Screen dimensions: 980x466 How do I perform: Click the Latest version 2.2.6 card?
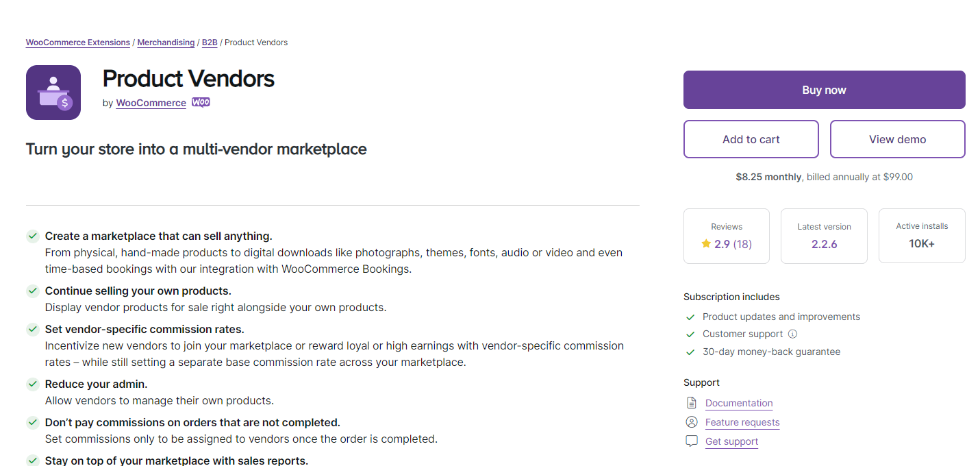[825, 236]
